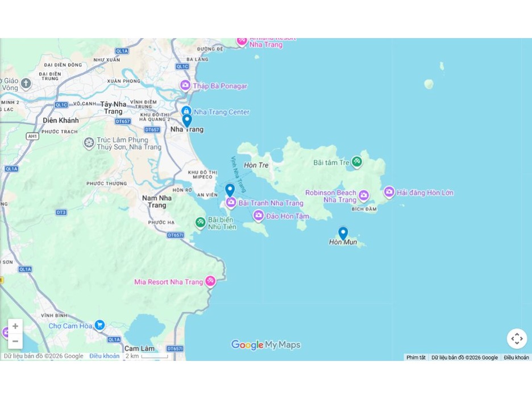This screenshot has width=532, height=399.
Task: Open the Amiana Resort hotel marker icon
Action: point(242,41)
